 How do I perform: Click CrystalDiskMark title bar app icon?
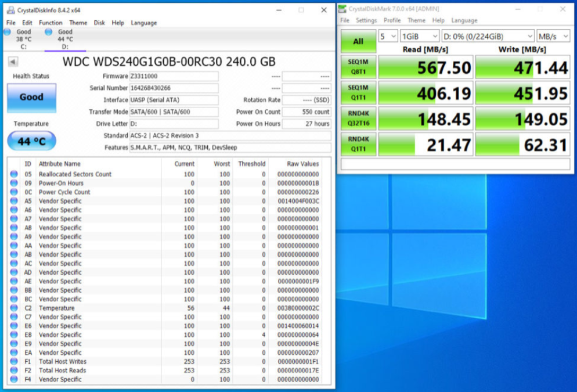[342, 9]
